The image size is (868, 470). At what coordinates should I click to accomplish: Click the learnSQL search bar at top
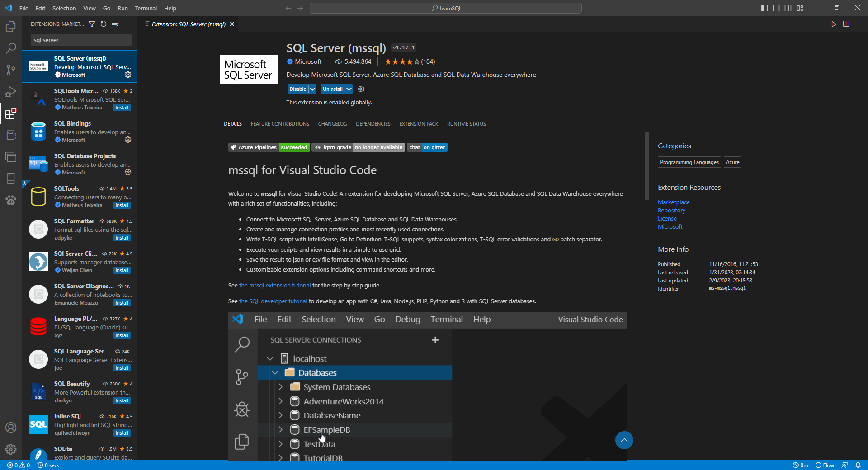click(x=445, y=8)
